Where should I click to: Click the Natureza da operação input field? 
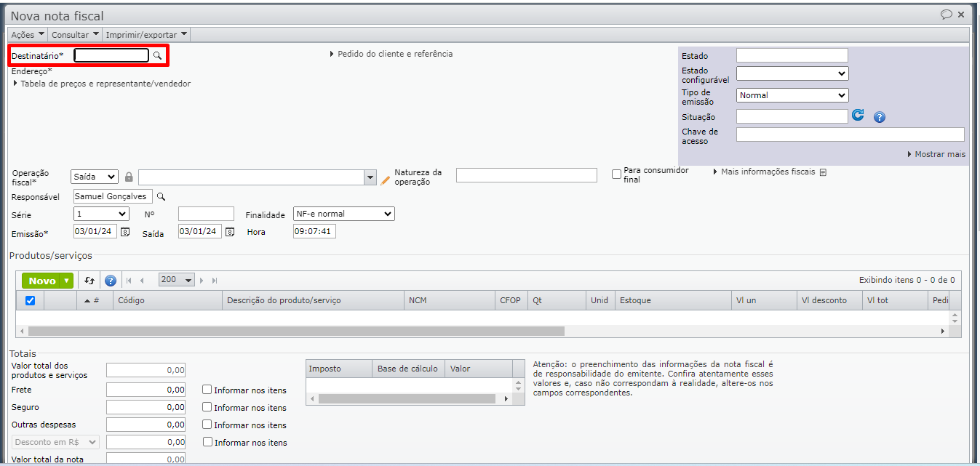526,174
